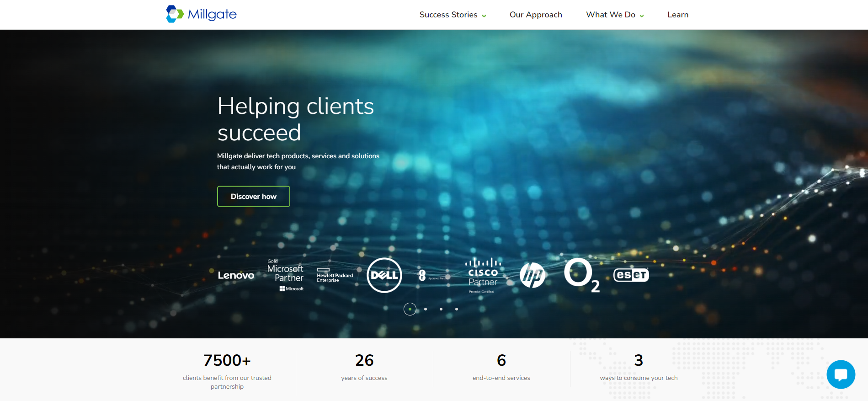This screenshot has height=401, width=868.
Task: Open the Our Approach menu item
Action: click(536, 15)
